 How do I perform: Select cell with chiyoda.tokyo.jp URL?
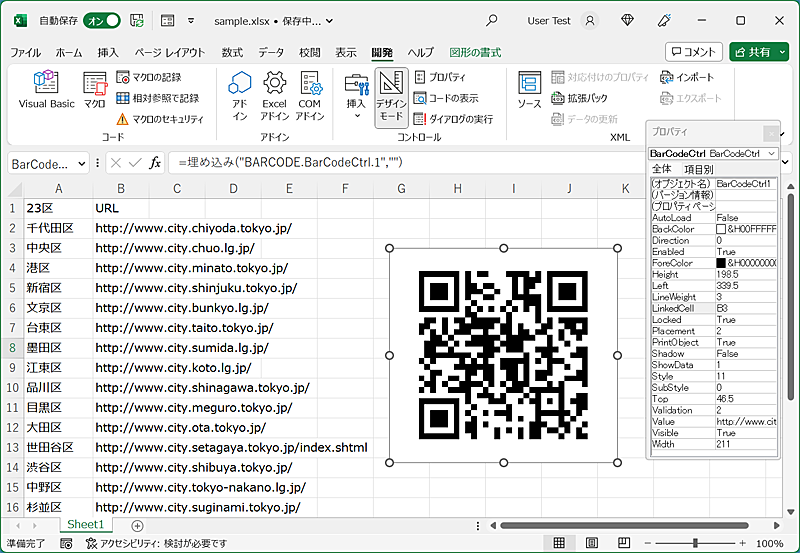coord(121,228)
